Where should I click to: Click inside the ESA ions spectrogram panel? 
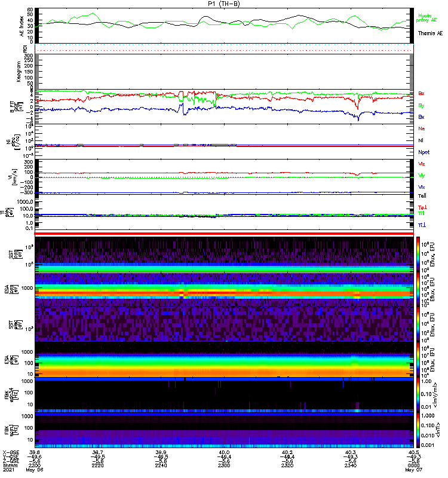pyautogui.click(x=224, y=289)
